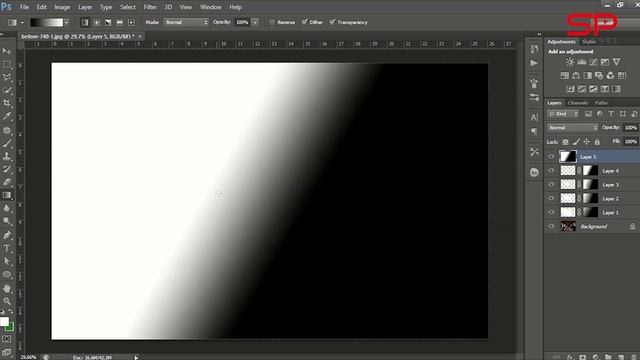Click the gradient preview swatch
Viewport: 640px width, 360px height.
coord(47,22)
